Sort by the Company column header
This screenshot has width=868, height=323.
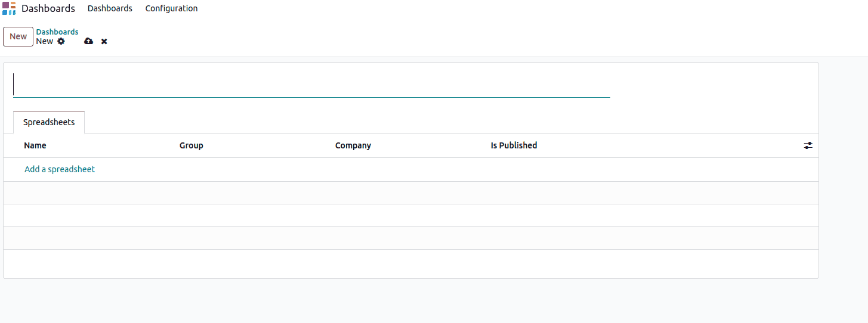353,145
